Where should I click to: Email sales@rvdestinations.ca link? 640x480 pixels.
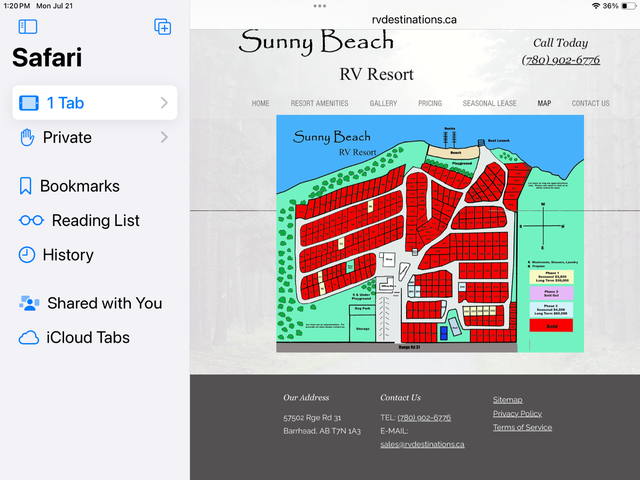point(422,444)
